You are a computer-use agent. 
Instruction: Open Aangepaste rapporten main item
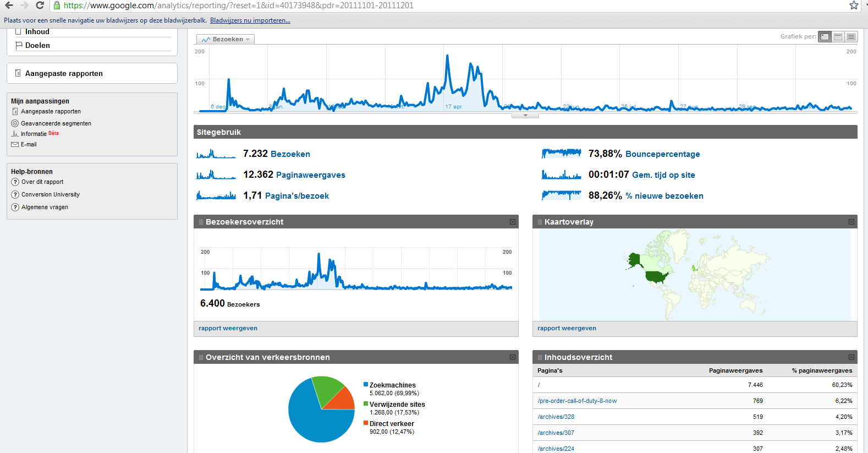(x=64, y=73)
